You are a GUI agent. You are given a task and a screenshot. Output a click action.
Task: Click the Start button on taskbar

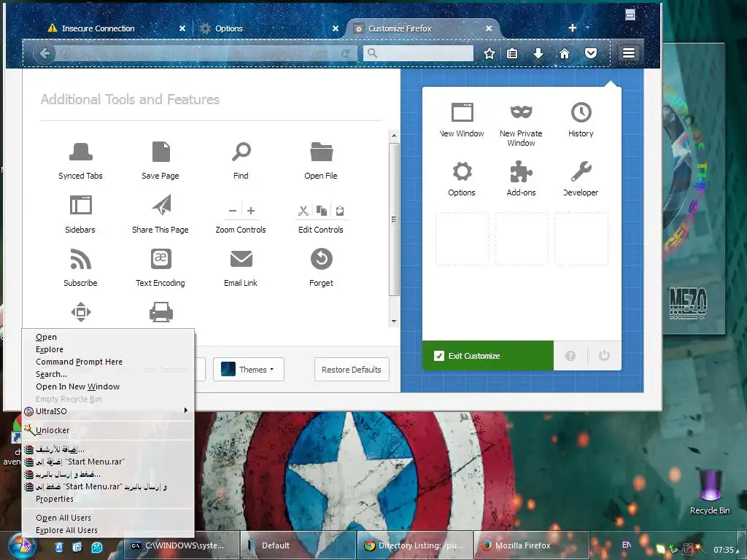[20, 546]
